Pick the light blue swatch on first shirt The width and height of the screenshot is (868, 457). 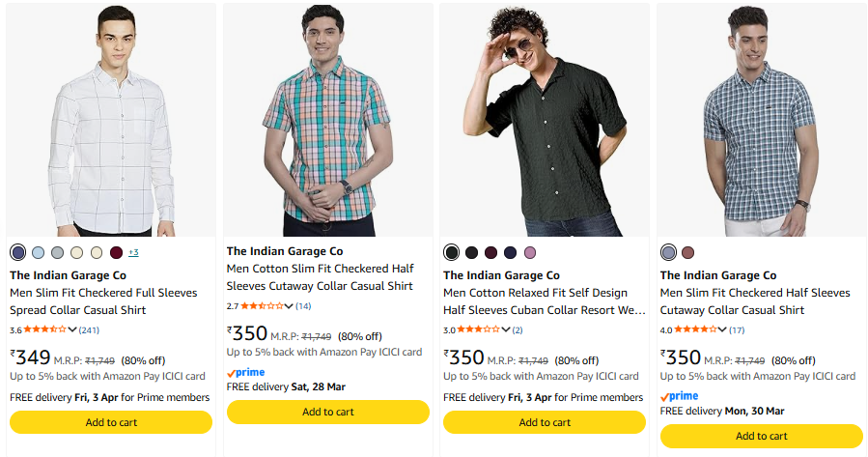[x=38, y=252]
